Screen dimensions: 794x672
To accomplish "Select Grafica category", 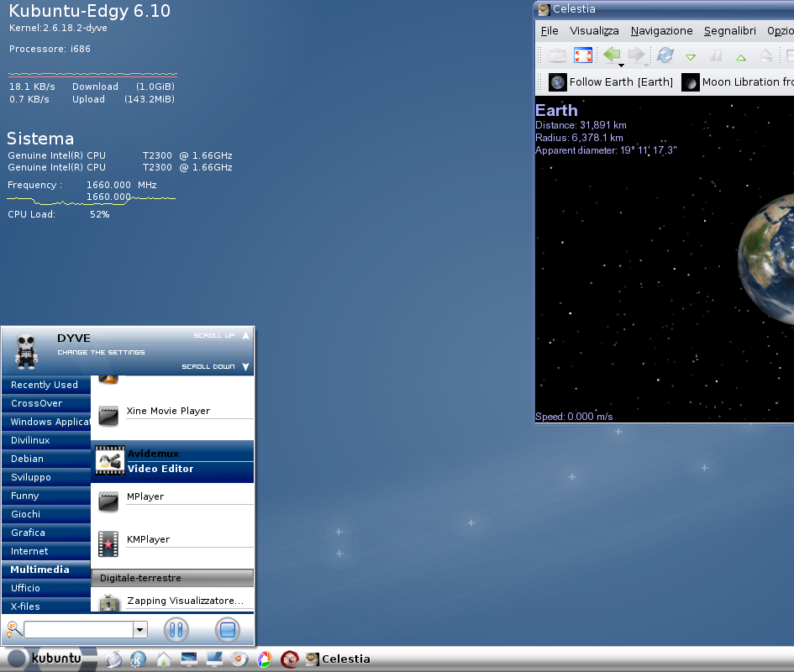I will tap(46, 533).
